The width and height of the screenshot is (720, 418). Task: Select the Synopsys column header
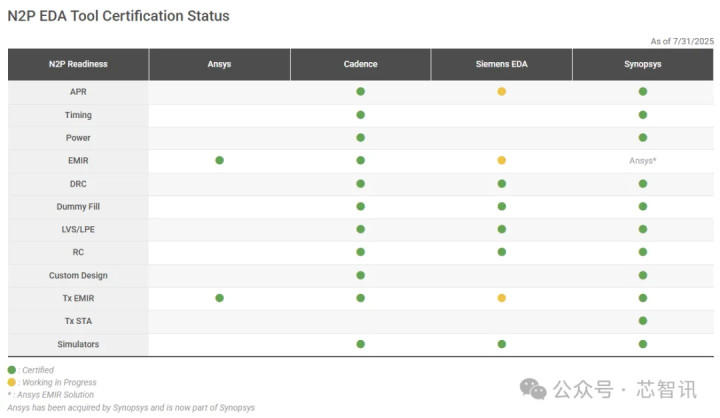(642, 64)
